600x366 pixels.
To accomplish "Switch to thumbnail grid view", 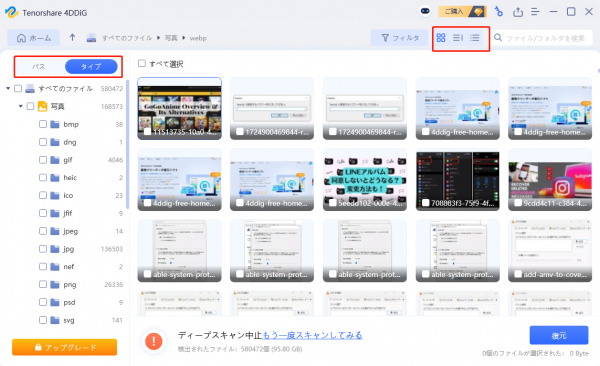I will 441,38.
